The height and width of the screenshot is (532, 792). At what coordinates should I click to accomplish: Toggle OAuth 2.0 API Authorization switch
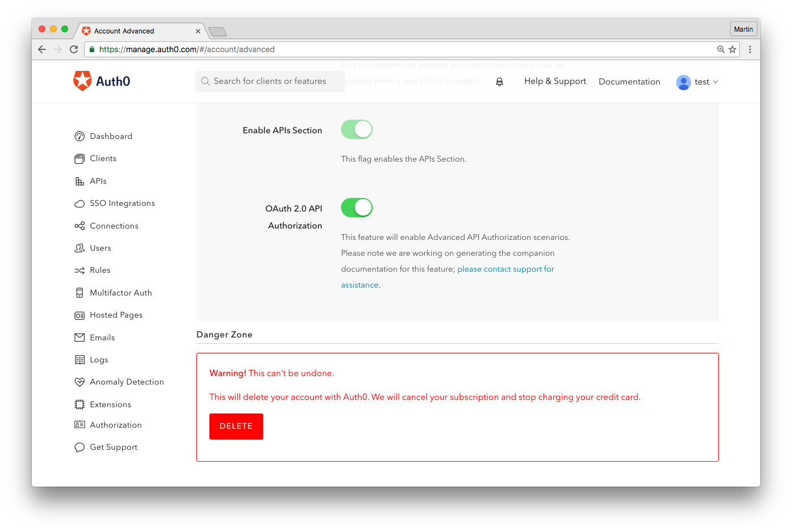click(357, 208)
